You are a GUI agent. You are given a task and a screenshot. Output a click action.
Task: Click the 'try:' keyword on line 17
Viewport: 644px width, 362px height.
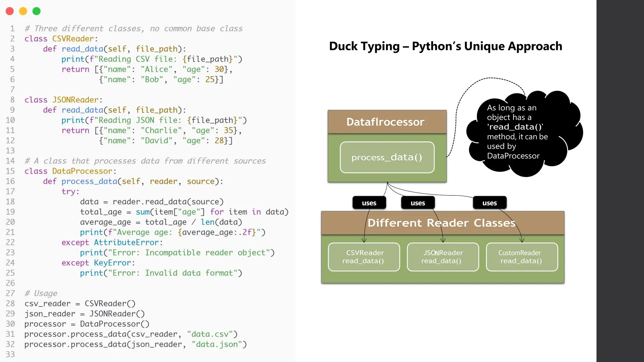pos(70,191)
